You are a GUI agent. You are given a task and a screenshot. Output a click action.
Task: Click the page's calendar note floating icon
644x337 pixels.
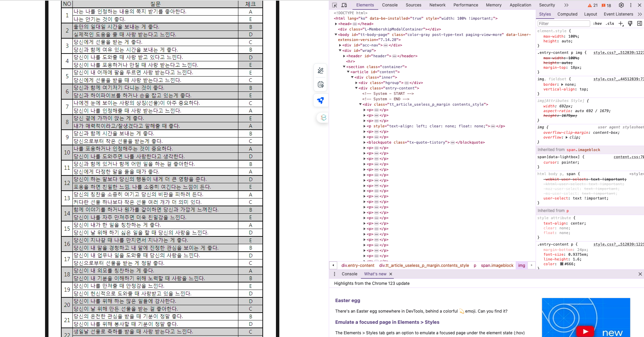(x=321, y=84)
